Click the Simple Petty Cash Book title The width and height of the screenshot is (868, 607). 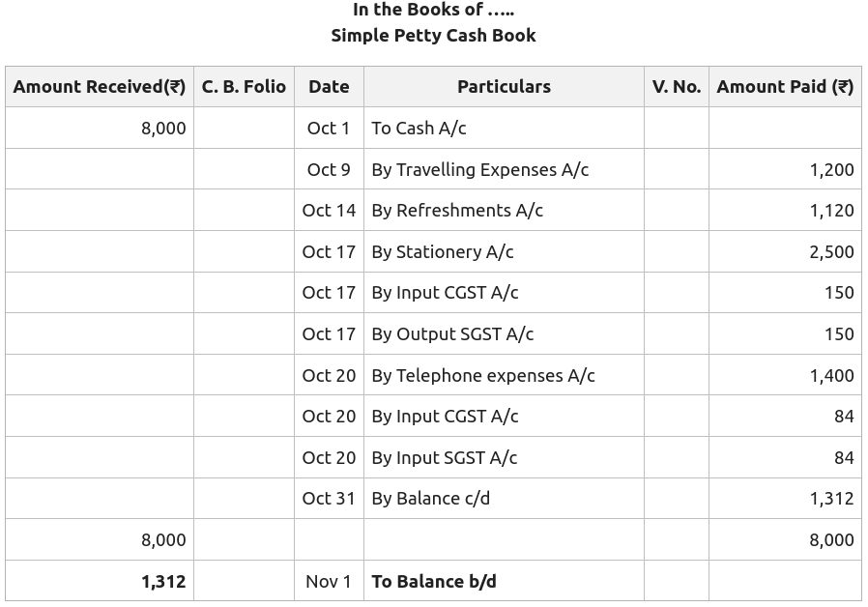click(x=433, y=36)
